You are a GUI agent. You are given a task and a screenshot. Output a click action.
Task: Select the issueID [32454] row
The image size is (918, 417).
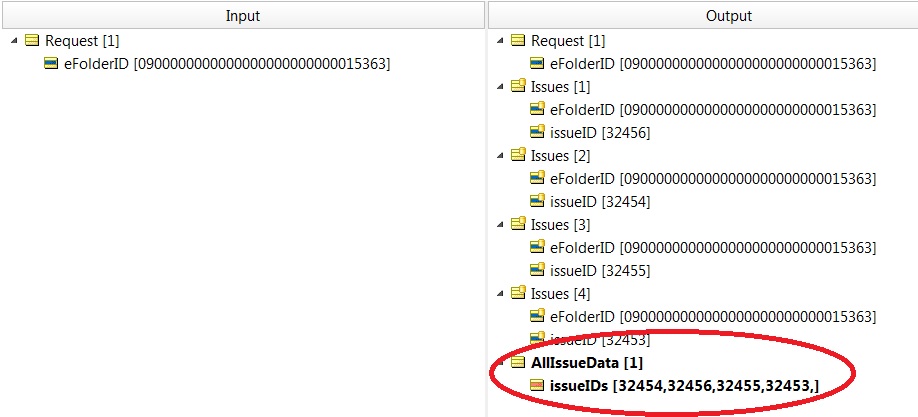(x=600, y=201)
